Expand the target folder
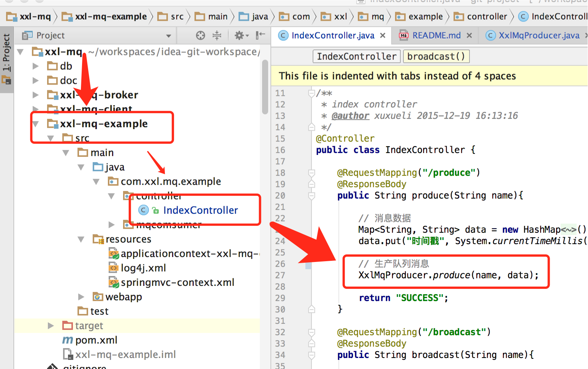Viewport: 588px width, 369px height. point(51,326)
